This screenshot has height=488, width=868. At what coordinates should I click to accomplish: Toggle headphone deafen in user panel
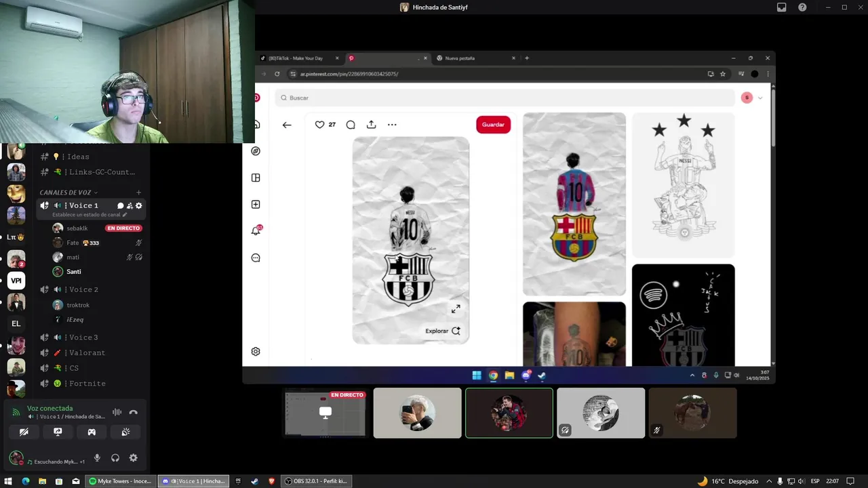click(115, 458)
